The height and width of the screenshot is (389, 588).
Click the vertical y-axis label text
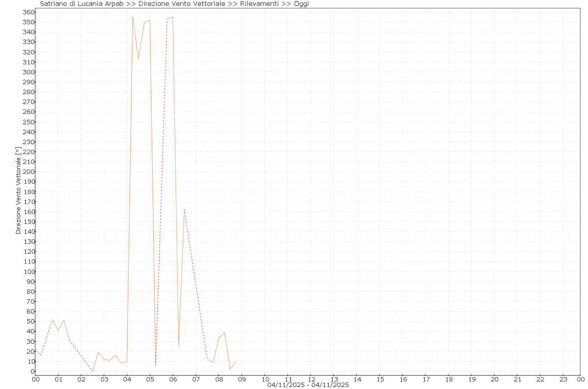18,191
